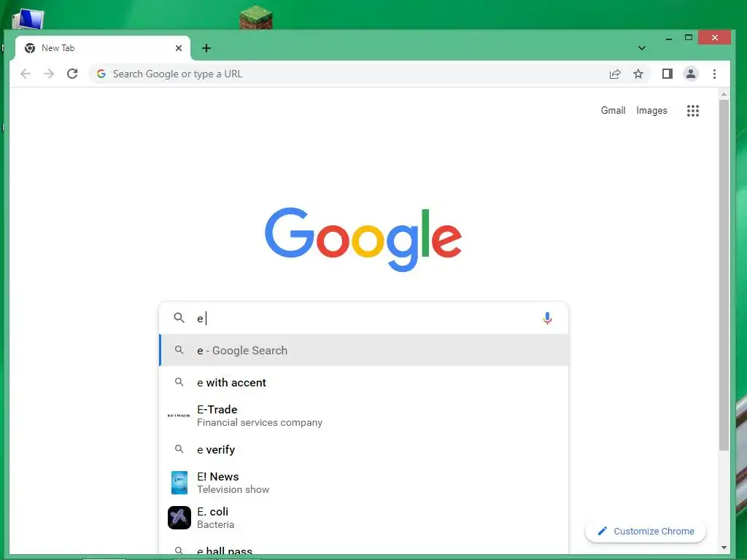Share this page via the share icon
747x560 pixels.
[615, 74]
